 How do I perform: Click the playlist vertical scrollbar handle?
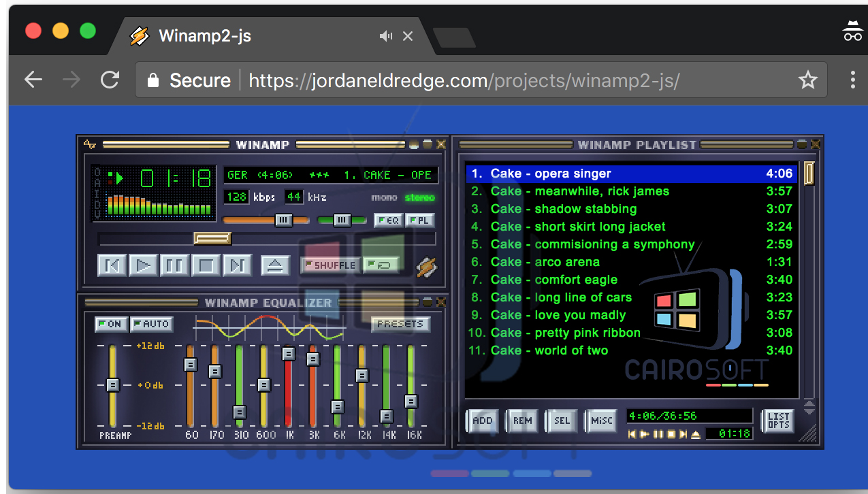[x=809, y=173]
